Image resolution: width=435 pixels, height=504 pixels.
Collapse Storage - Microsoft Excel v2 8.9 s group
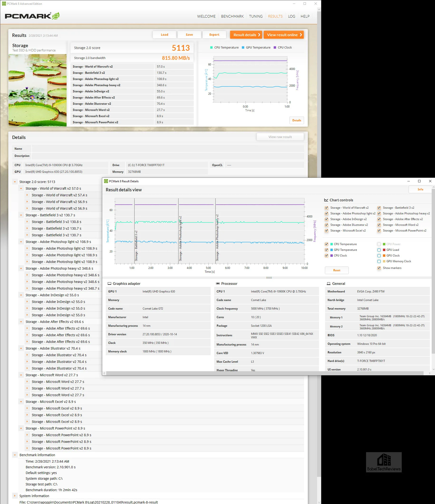pyautogui.click(x=21, y=402)
